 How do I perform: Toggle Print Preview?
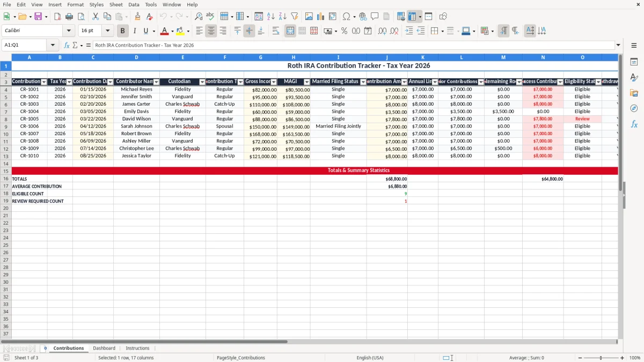[81, 17]
